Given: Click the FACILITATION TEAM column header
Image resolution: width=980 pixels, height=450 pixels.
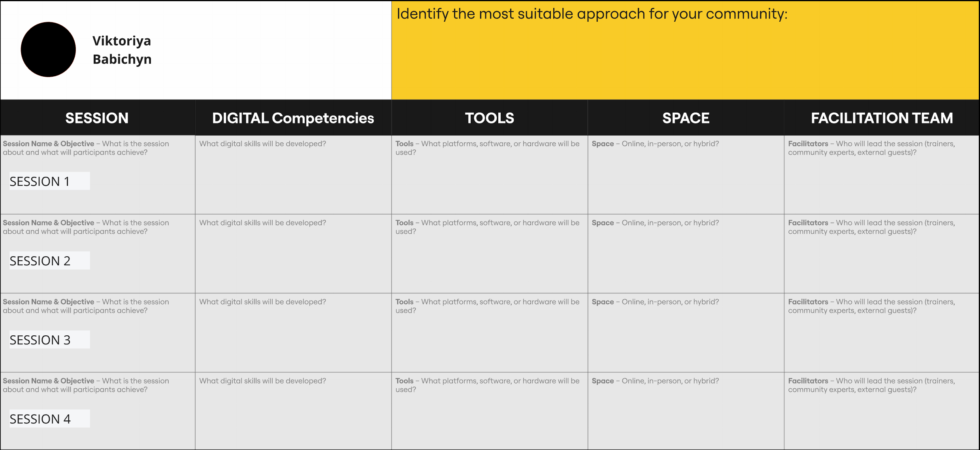Looking at the screenshot, I should pos(882,118).
